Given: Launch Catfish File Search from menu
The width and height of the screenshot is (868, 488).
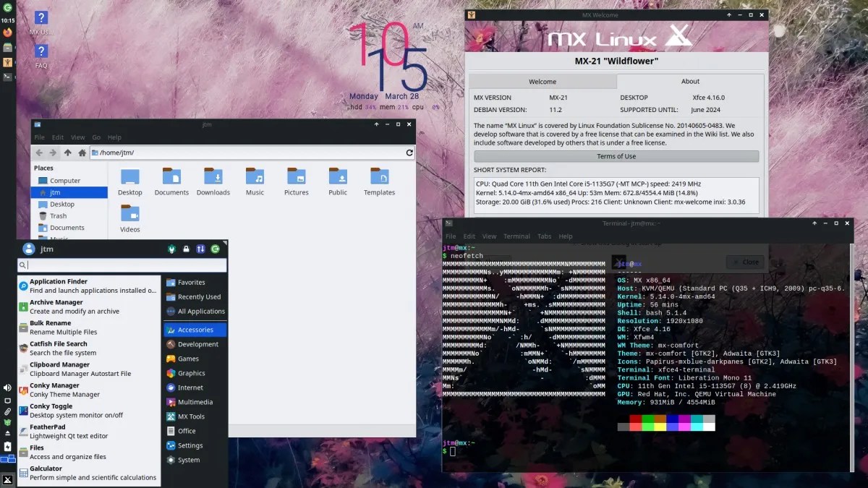Looking at the screenshot, I should (x=88, y=348).
